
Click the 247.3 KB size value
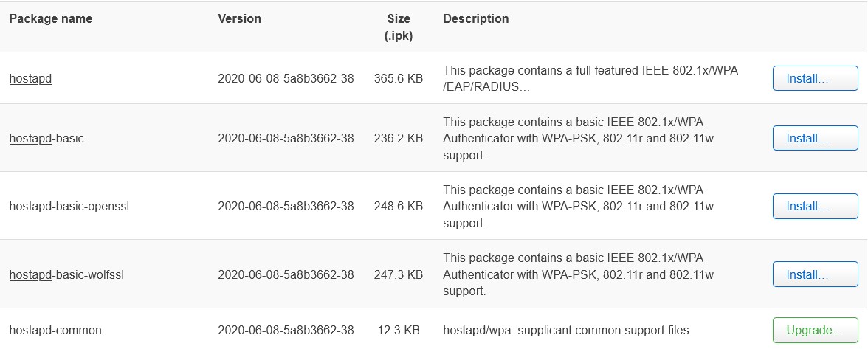[399, 275]
